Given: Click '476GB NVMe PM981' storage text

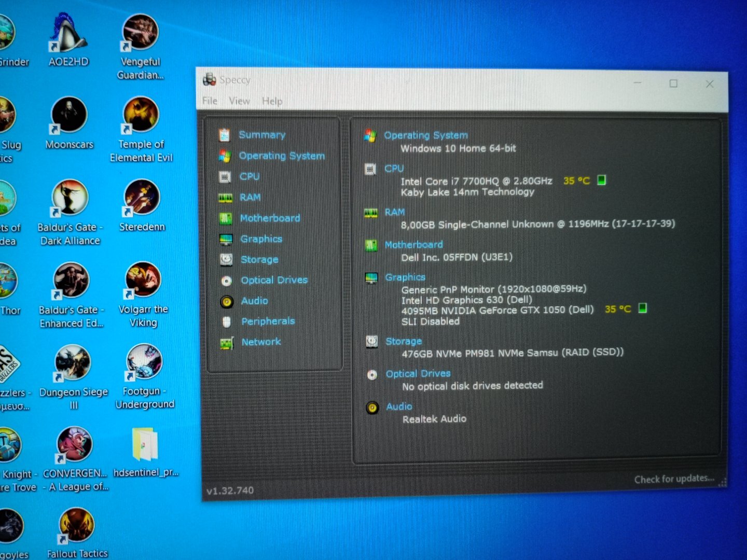Looking at the screenshot, I should (x=513, y=353).
